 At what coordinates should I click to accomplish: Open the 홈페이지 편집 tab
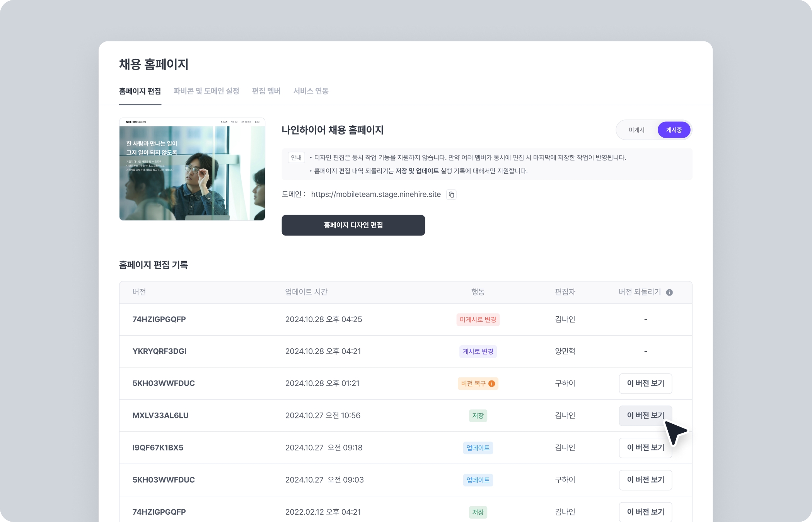140,91
